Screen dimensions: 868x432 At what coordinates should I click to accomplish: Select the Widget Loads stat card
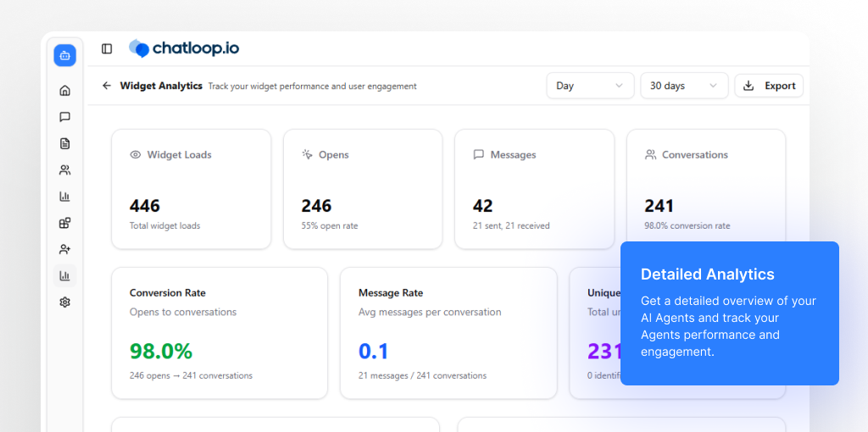point(191,189)
